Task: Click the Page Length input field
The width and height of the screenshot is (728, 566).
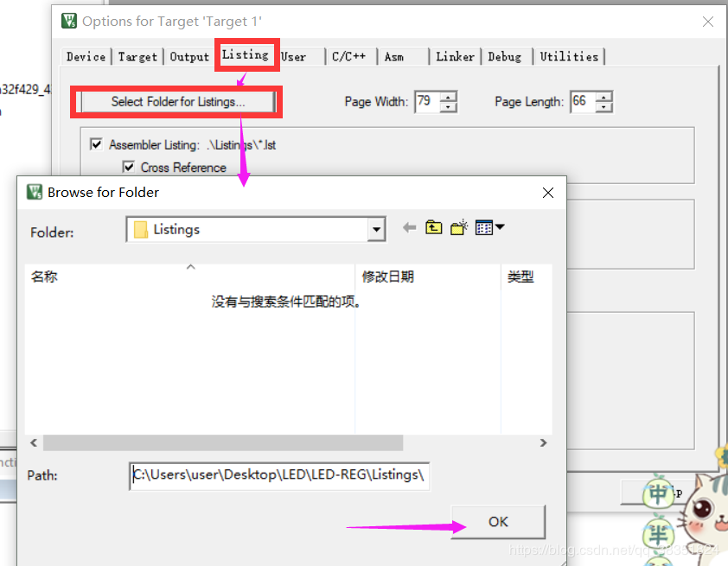Action: (x=583, y=102)
